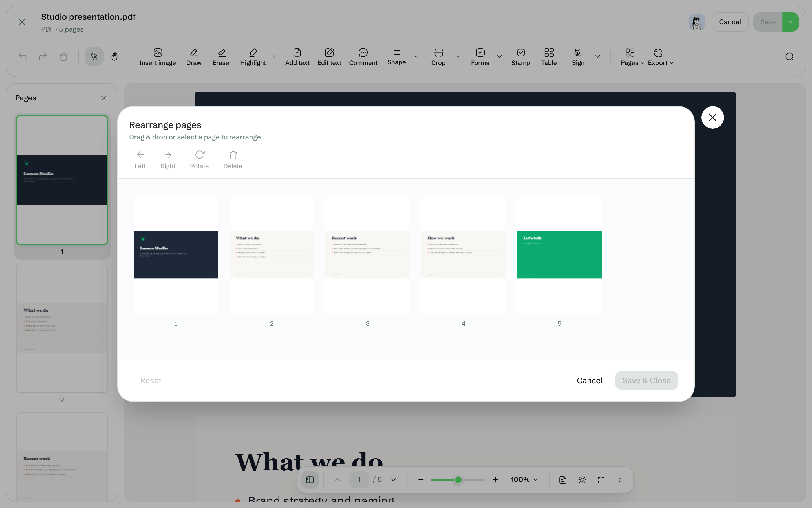Expand the Crop options arrow
The image size is (812, 508).
point(458,56)
